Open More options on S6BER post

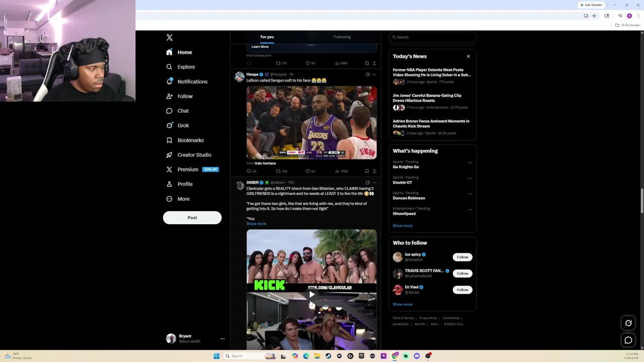click(x=374, y=183)
